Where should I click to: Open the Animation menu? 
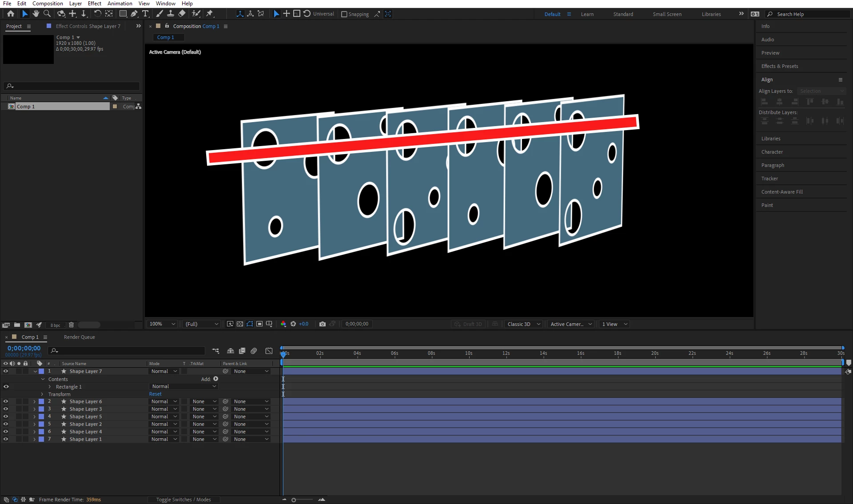(120, 4)
